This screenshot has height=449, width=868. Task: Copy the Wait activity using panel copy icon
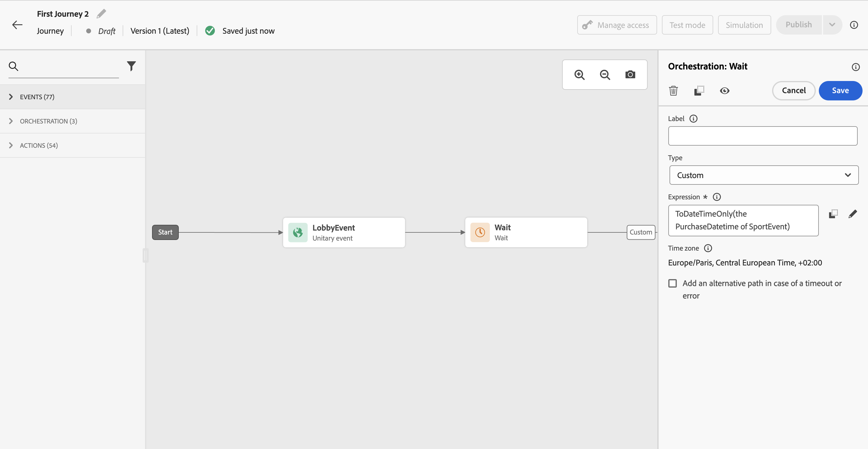click(699, 91)
